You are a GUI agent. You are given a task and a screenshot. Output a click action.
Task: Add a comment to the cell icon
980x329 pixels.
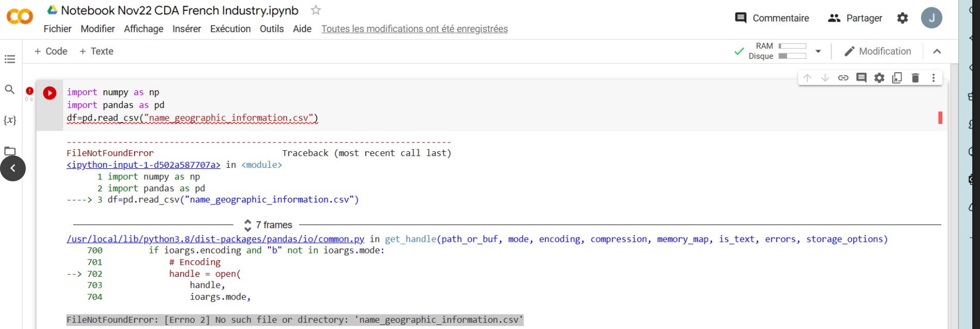pos(861,78)
